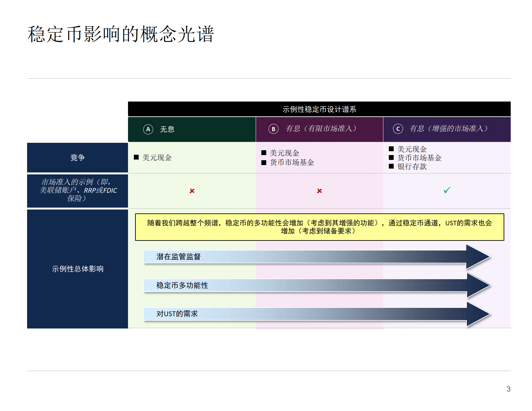Click the red X mark under column B
This screenshot has width=532, height=411.
319,191
